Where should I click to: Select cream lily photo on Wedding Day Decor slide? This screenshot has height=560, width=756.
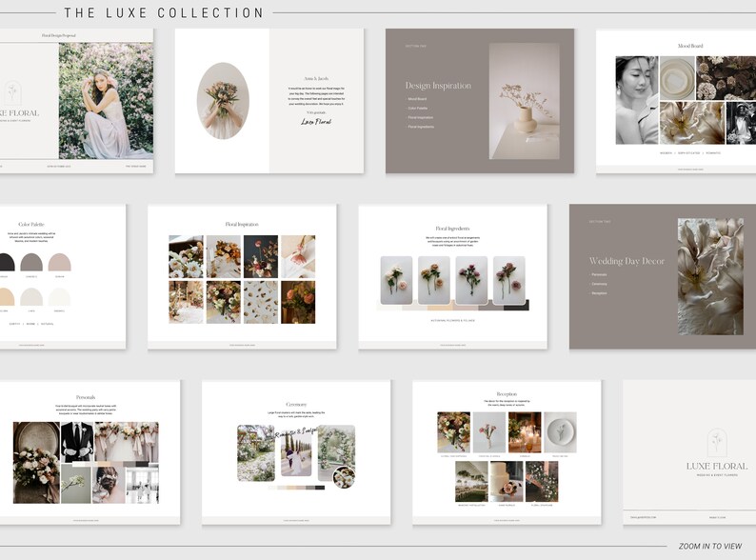coord(710,276)
